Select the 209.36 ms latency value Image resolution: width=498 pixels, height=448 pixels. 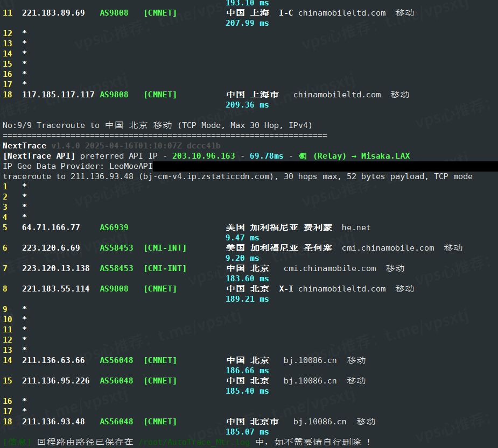(x=247, y=105)
